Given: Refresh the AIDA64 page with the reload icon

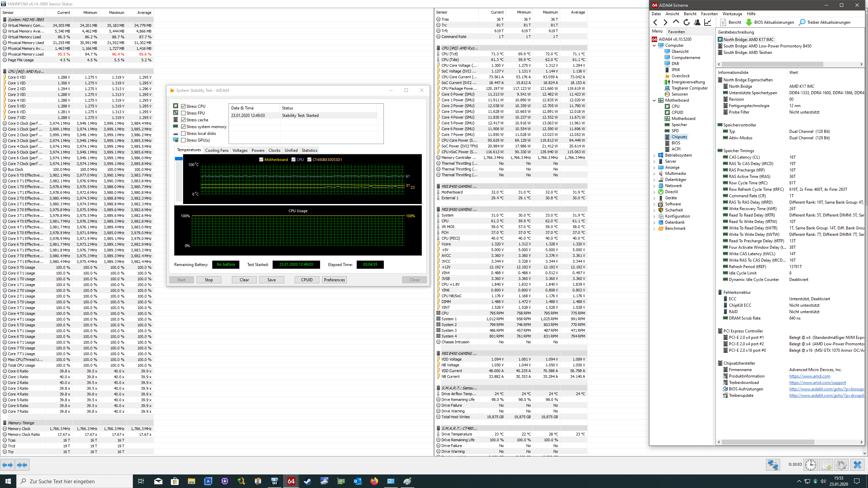Looking at the screenshot, I should (x=687, y=22).
